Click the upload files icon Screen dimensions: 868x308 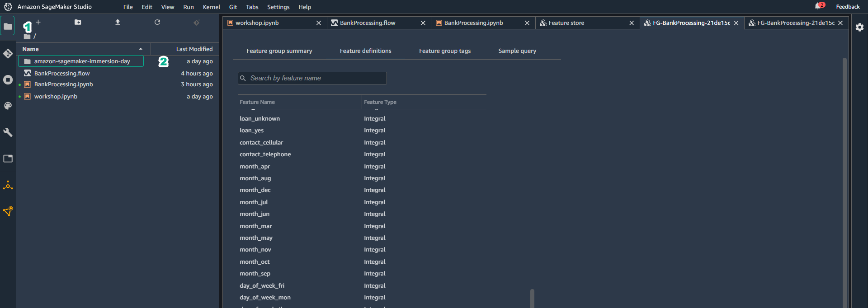pos(118,22)
